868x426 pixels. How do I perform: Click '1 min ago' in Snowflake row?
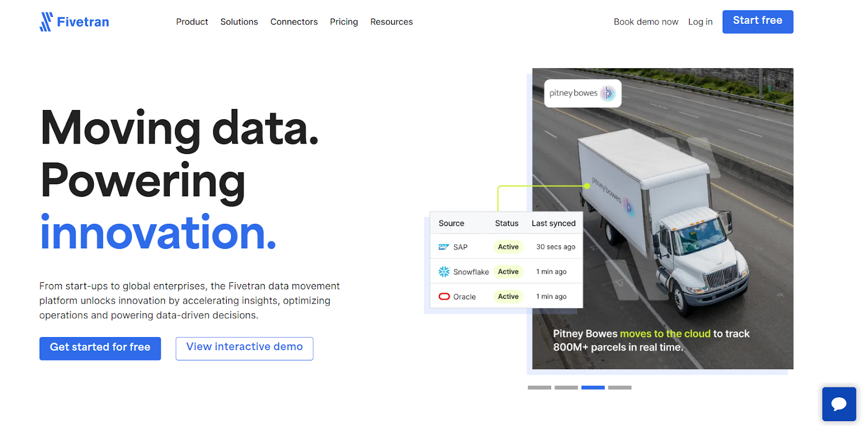(551, 272)
